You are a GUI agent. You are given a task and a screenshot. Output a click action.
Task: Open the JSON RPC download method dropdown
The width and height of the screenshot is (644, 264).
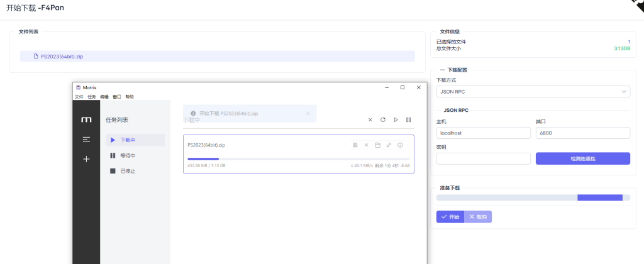[x=533, y=92]
